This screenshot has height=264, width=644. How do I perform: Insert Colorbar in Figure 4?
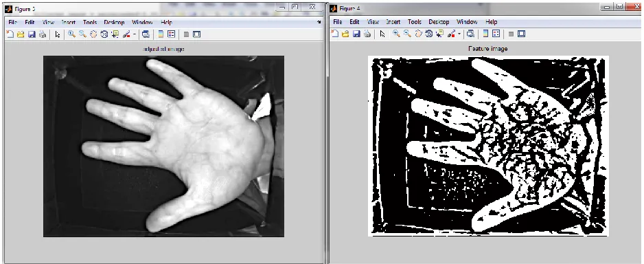point(485,33)
